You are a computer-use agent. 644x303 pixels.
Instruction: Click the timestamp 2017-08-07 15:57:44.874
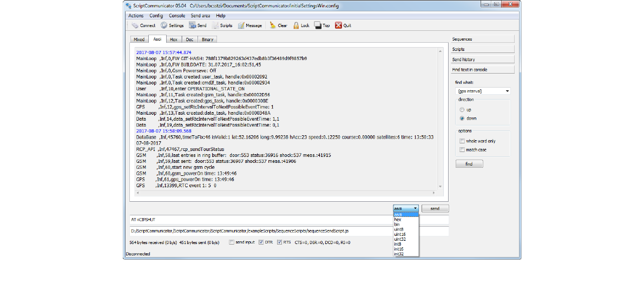point(163,52)
